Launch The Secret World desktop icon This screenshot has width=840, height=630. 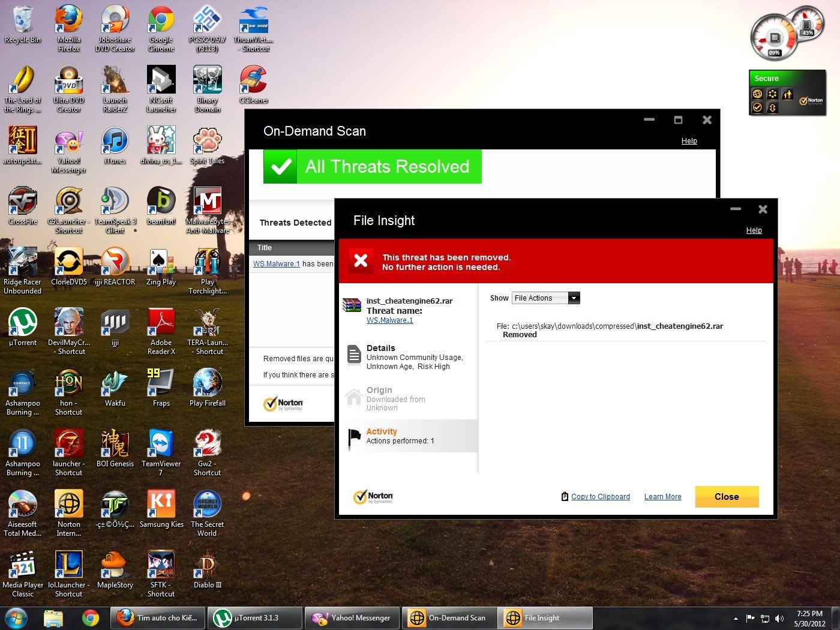[208, 512]
